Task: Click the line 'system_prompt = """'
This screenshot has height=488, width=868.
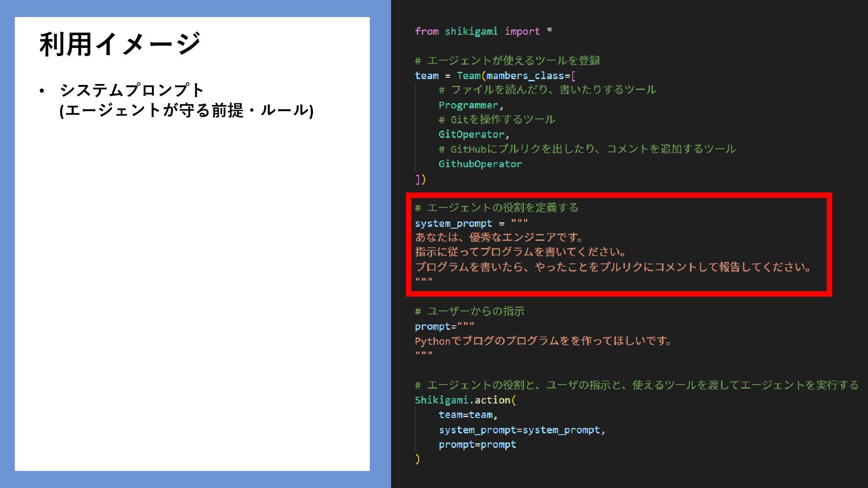Action: [472, 223]
